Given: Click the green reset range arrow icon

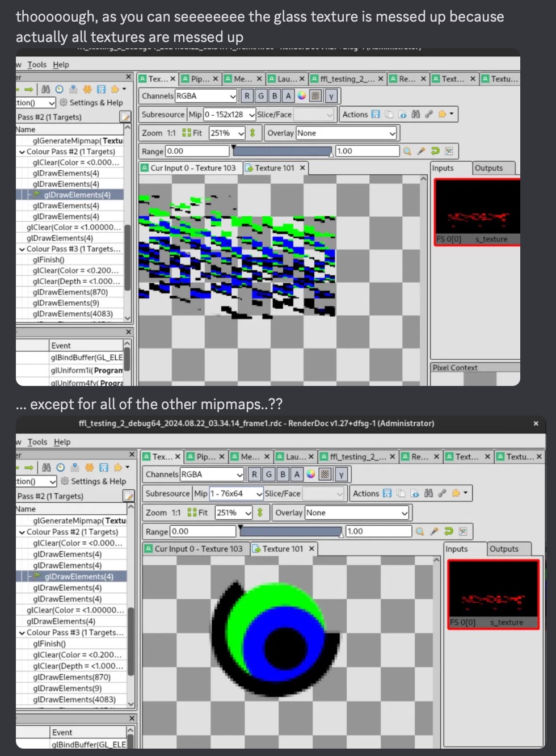Looking at the screenshot, I should [x=435, y=151].
